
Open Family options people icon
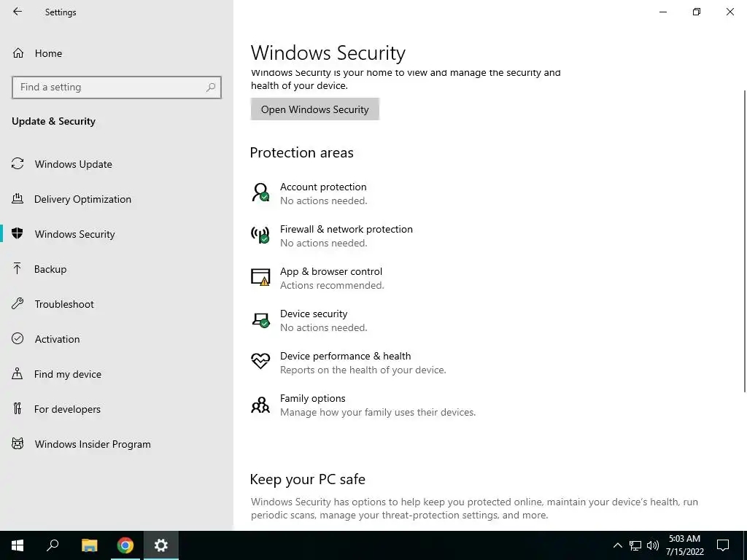click(260, 405)
